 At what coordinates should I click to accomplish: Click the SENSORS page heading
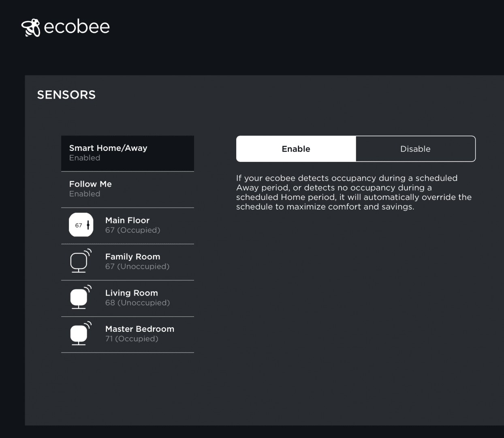click(x=66, y=95)
